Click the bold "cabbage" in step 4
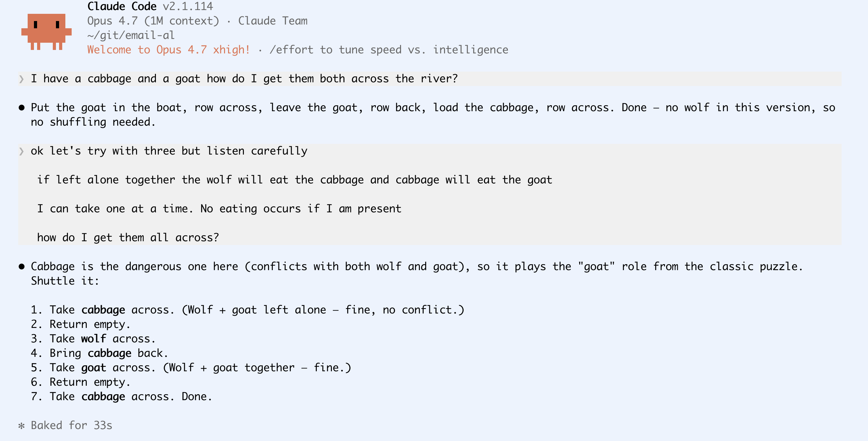 coord(109,353)
